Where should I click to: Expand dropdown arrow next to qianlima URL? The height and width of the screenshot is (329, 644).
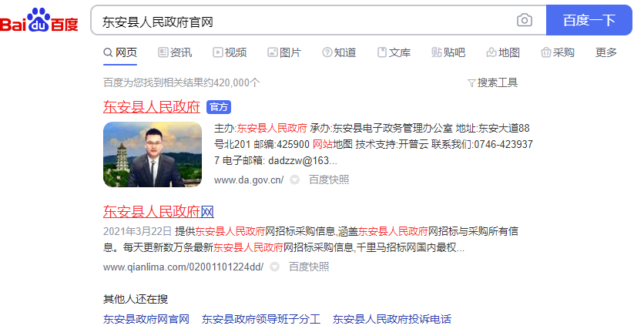coord(274,267)
